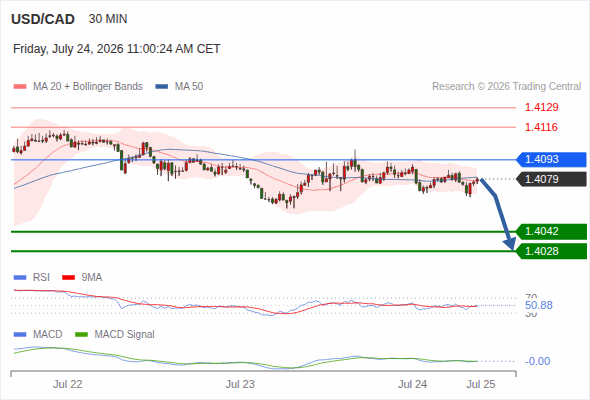The width and height of the screenshot is (590, 400).
Task: Click the 1.4129 red resistance label
Action: click(541, 108)
